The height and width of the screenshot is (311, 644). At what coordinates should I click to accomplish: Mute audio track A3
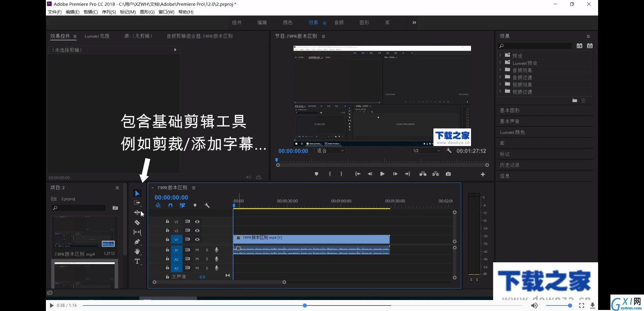pos(197,268)
